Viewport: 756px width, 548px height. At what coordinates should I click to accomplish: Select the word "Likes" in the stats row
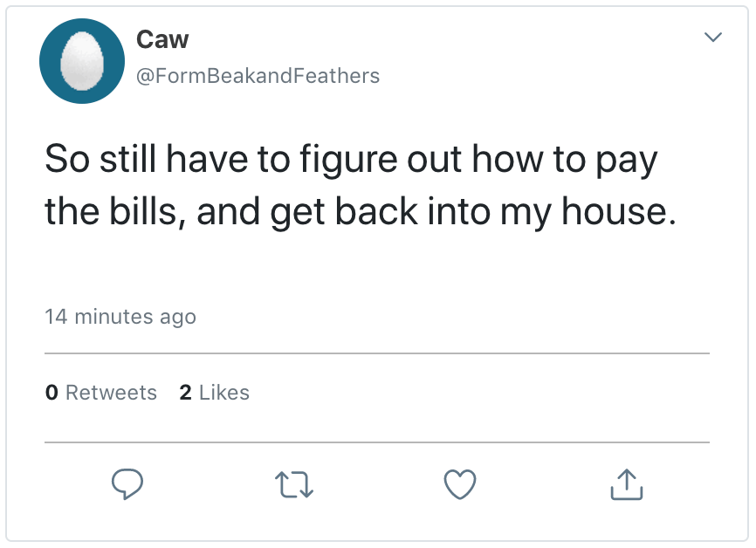tap(224, 393)
